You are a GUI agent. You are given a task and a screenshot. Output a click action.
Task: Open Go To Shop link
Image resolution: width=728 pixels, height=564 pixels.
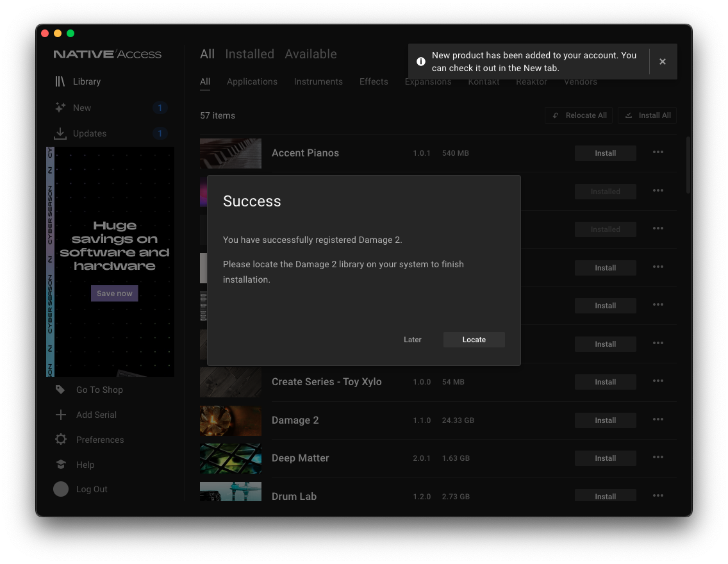(x=99, y=390)
